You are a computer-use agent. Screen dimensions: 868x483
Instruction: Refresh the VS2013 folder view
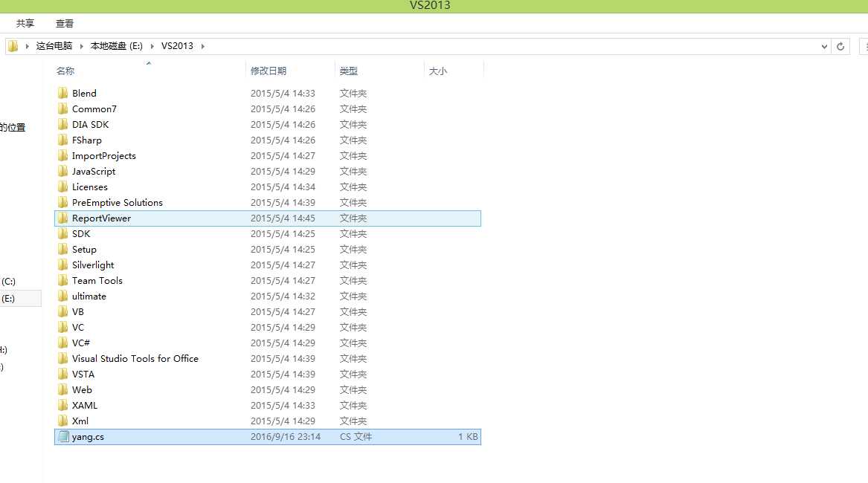840,47
